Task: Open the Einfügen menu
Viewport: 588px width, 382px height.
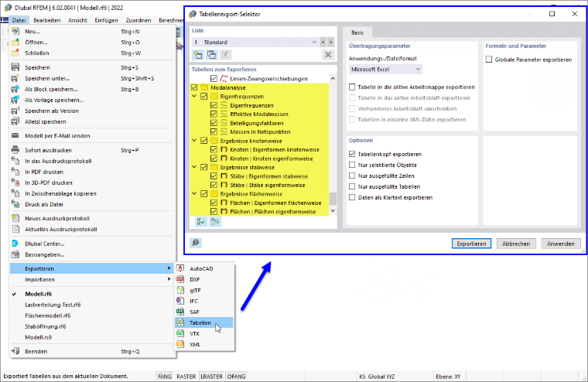Action: pos(106,20)
